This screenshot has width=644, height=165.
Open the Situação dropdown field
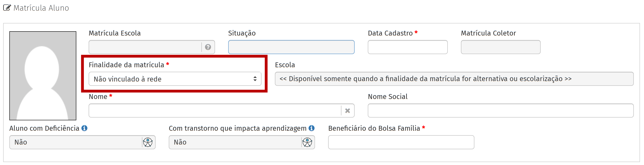pyautogui.click(x=291, y=47)
